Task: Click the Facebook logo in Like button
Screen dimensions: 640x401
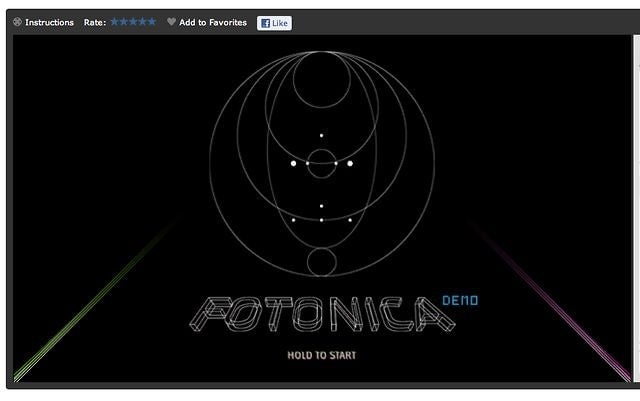Action: pos(265,23)
